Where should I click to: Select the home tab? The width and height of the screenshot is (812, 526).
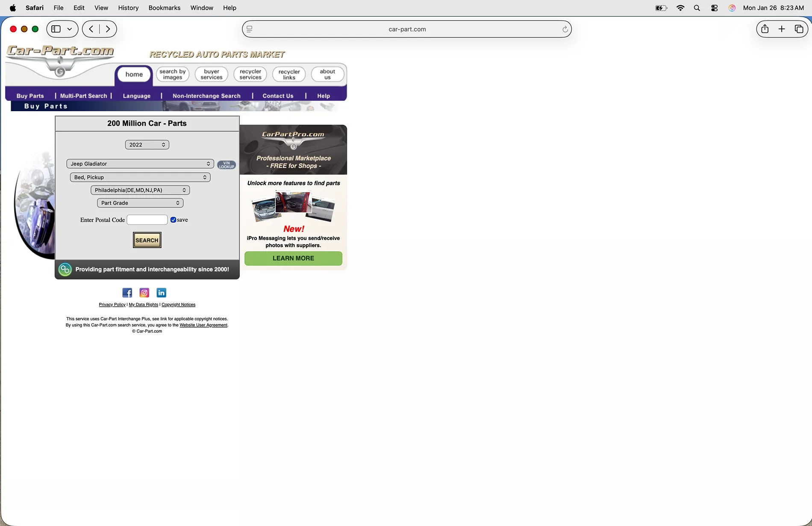pyautogui.click(x=134, y=74)
